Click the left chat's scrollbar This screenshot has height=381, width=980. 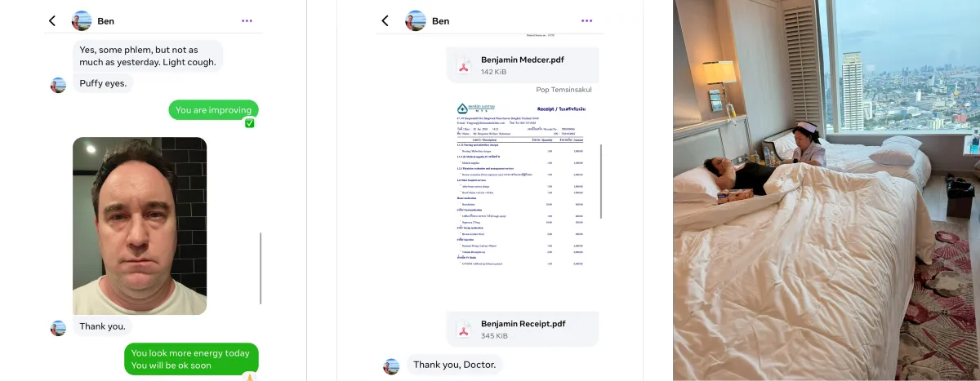(x=261, y=268)
